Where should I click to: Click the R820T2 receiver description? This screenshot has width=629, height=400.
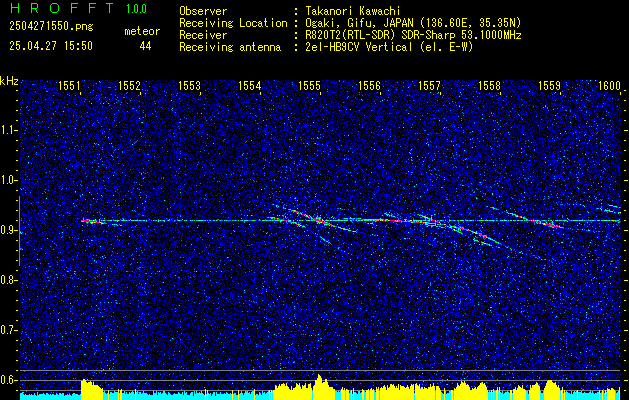[413, 35]
